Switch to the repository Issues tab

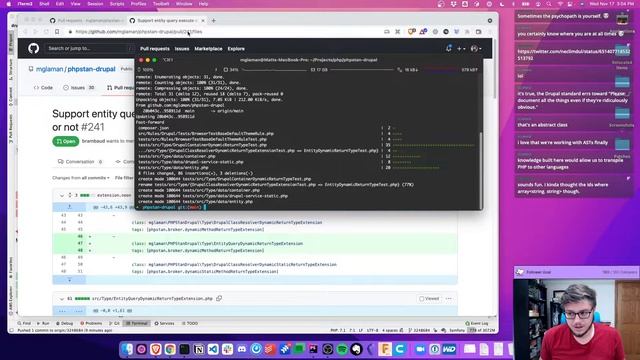click(79, 87)
